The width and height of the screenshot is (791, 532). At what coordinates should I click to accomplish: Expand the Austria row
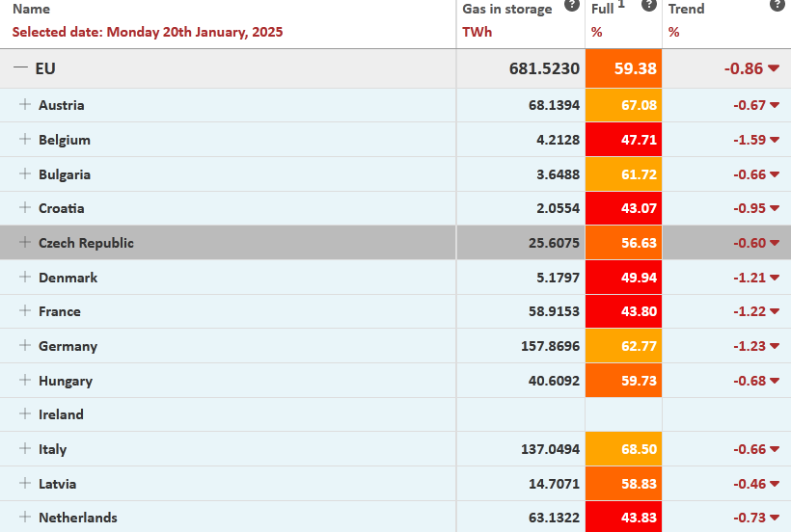pyautogui.click(x=25, y=105)
